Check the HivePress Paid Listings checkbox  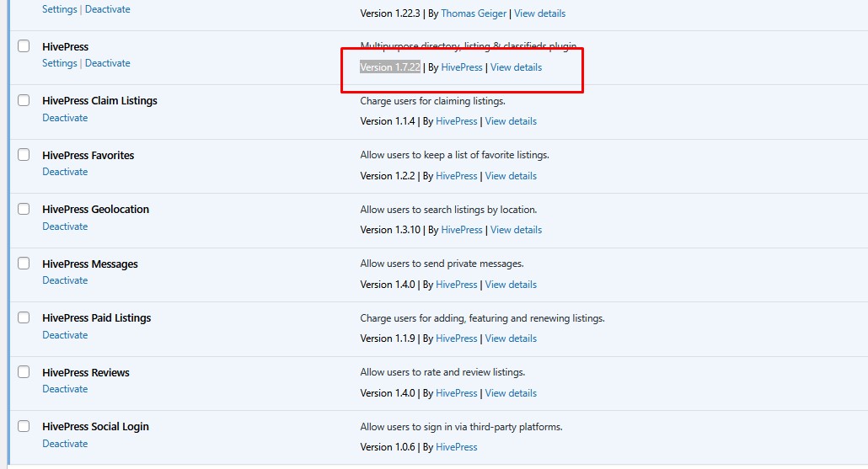coord(24,318)
